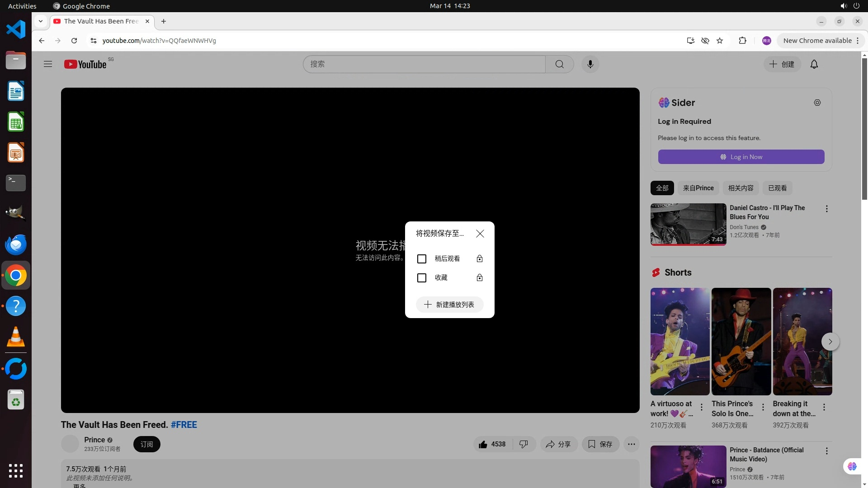Open Sider panel settings icon
Screen dimensions: 868x488
(817, 103)
